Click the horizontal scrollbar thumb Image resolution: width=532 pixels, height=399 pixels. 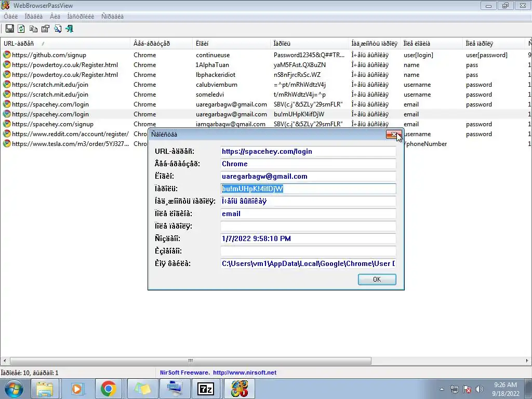(x=190, y=361)
